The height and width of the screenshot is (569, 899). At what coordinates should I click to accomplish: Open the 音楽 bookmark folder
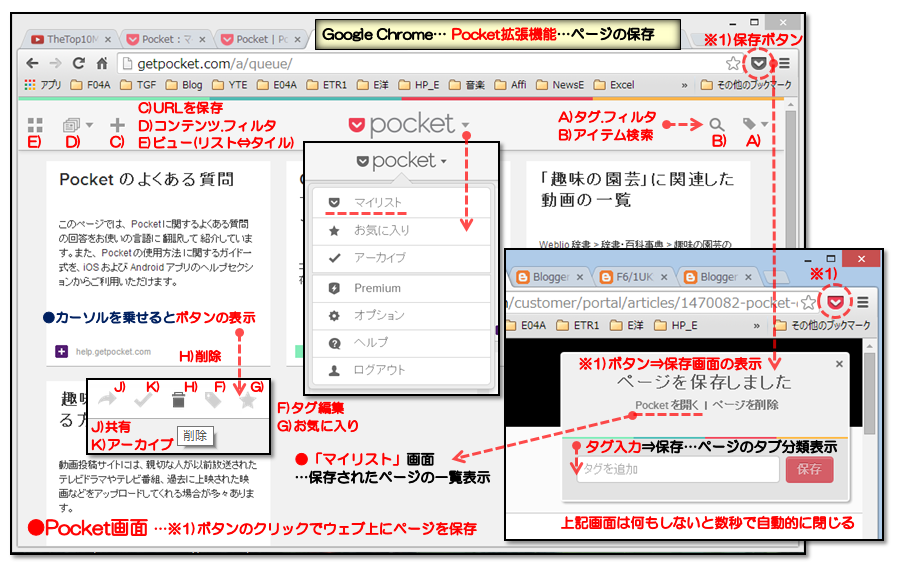(467, 85)
